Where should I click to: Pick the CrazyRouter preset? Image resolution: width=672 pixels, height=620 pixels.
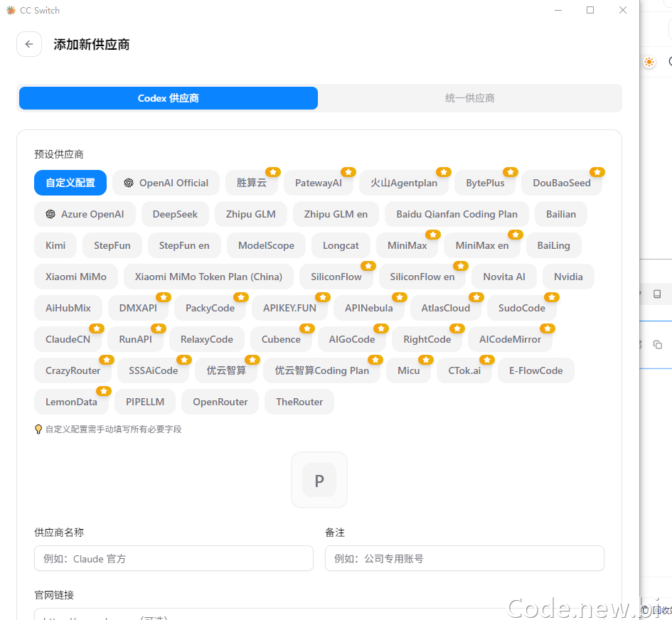point(73,370)
